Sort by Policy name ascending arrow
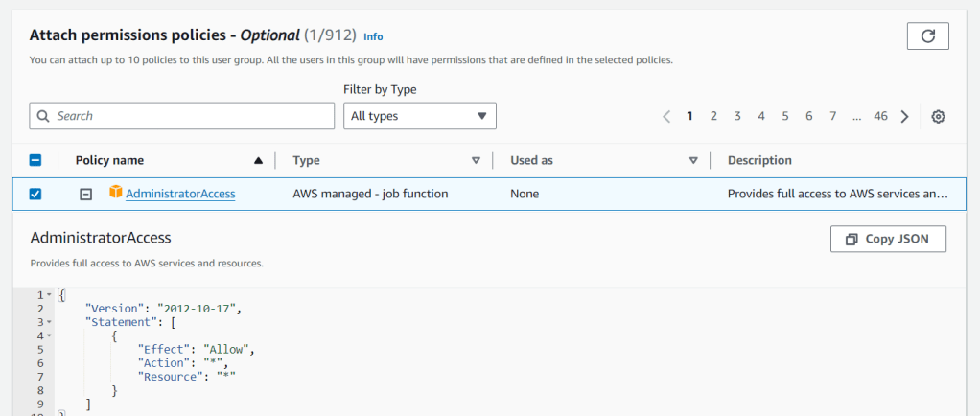The image size is (980, 416). point(258,160)
